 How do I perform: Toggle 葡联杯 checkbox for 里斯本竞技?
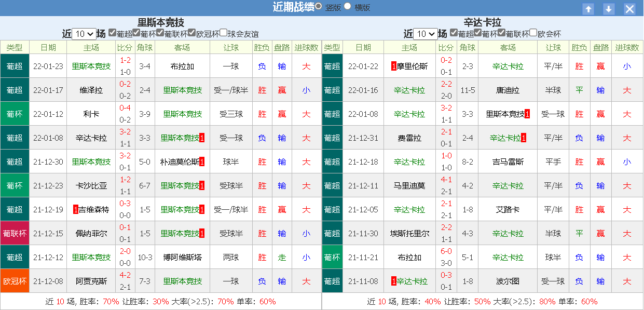(160, 32)
